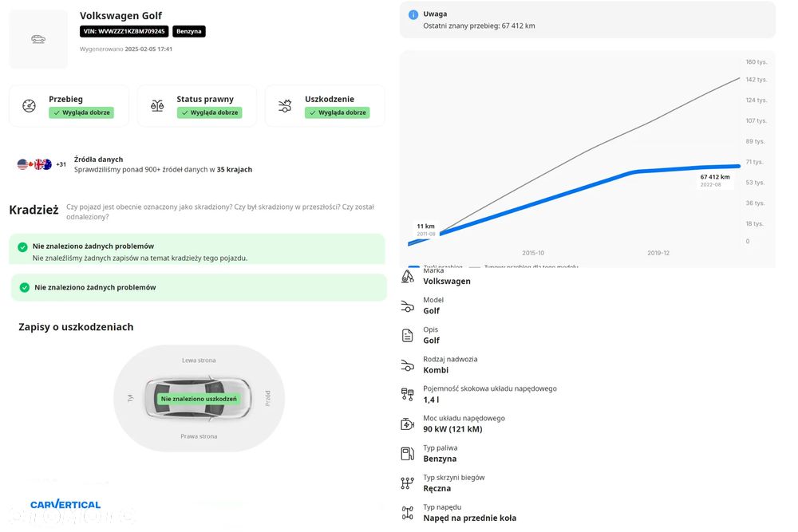Viewport: 798px width, 532px height.
Task: Click the Napęd na przednie koła value
Action: 470,518
